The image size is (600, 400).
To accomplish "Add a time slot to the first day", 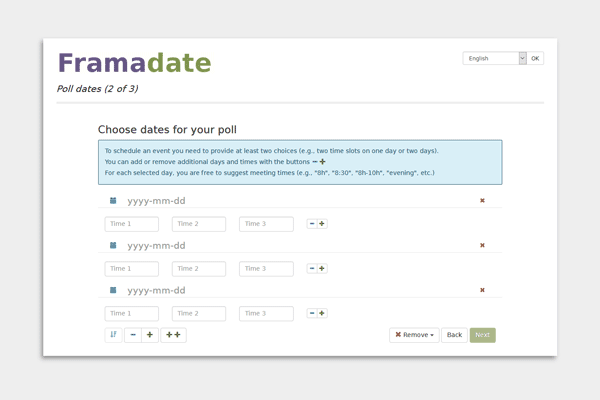I will pos(322,224).
